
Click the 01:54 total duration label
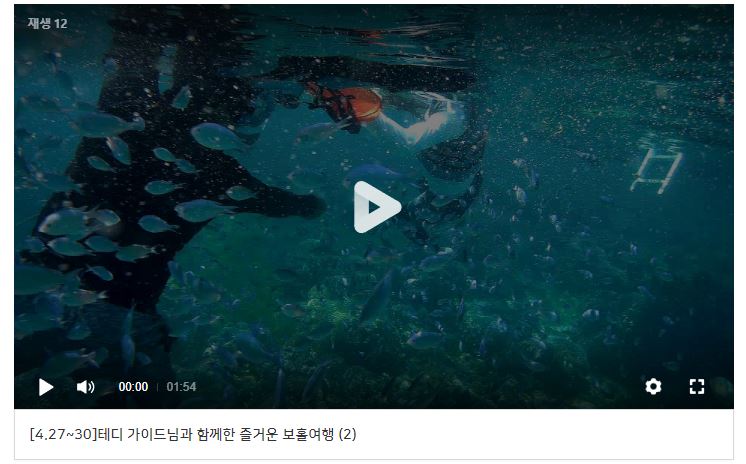181,387
